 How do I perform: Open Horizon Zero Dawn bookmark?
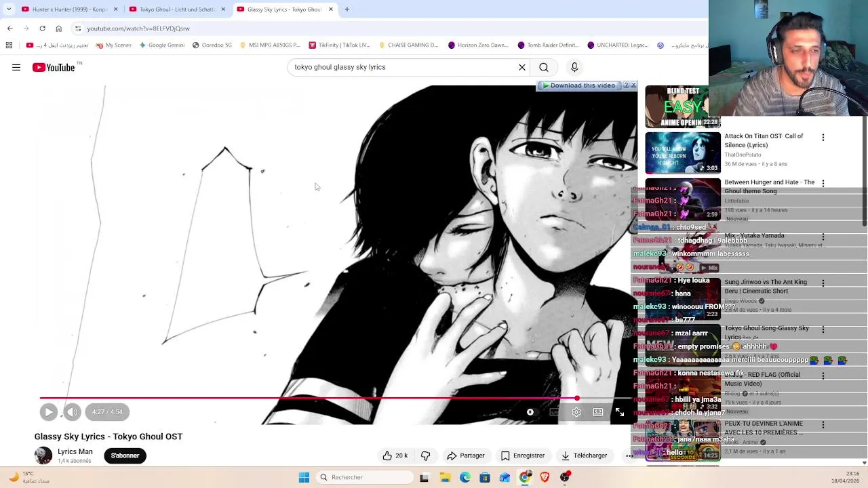click(478, 45)
